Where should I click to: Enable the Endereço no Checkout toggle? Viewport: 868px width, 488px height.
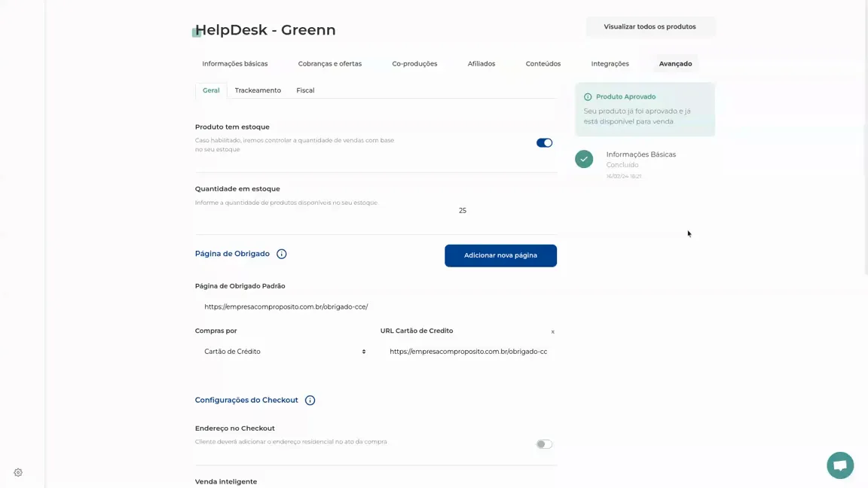pos(544,444)
